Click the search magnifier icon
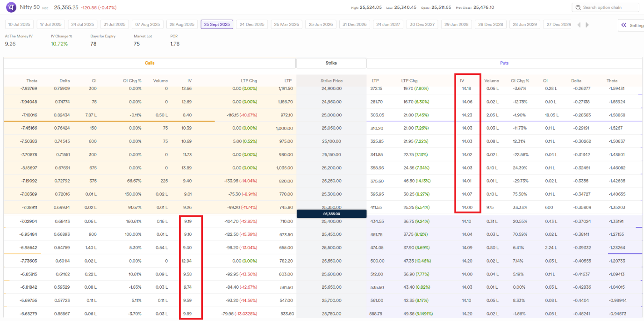Image resolution: width=644 pixels, height=321 pixels. tap(579, 7)
